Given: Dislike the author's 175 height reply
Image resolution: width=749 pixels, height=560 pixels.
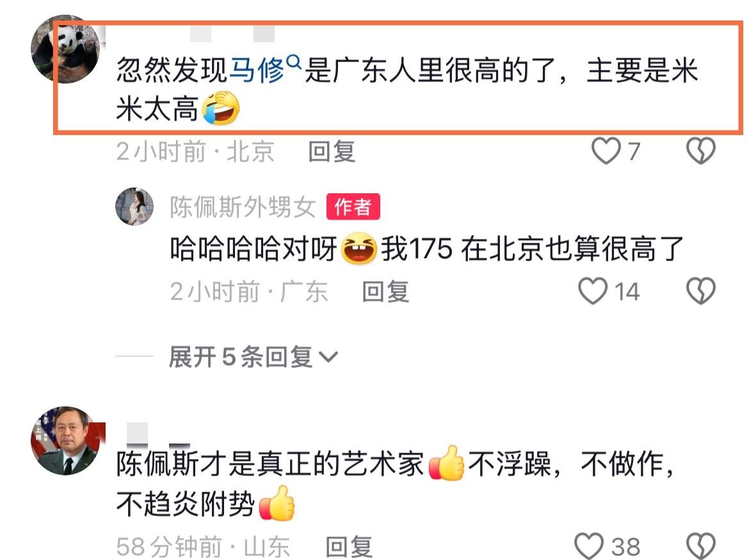Looking at the screenshot, I should [x=701, y=291].
